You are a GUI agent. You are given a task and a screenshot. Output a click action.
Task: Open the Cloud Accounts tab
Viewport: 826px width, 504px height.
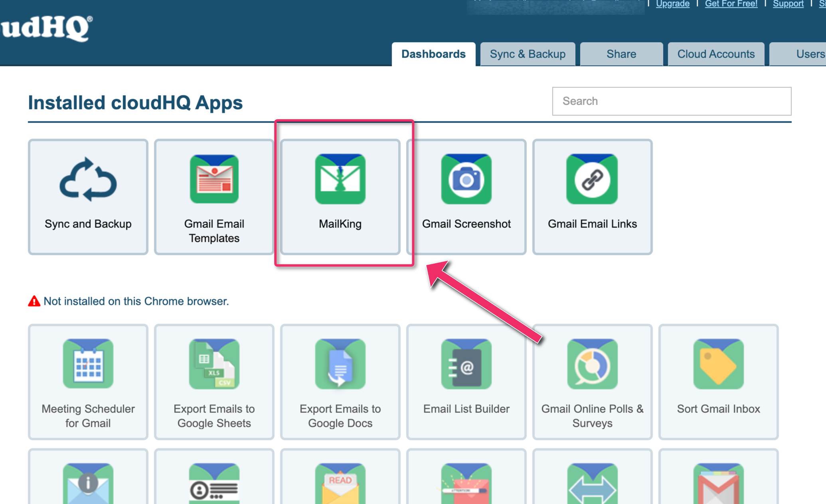tap(716, 54)
